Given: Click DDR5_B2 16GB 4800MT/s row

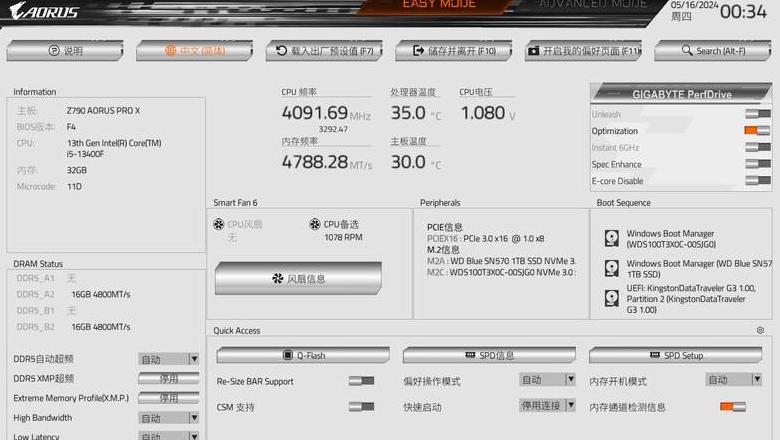Looking at the screenshot, I should 74,327.
